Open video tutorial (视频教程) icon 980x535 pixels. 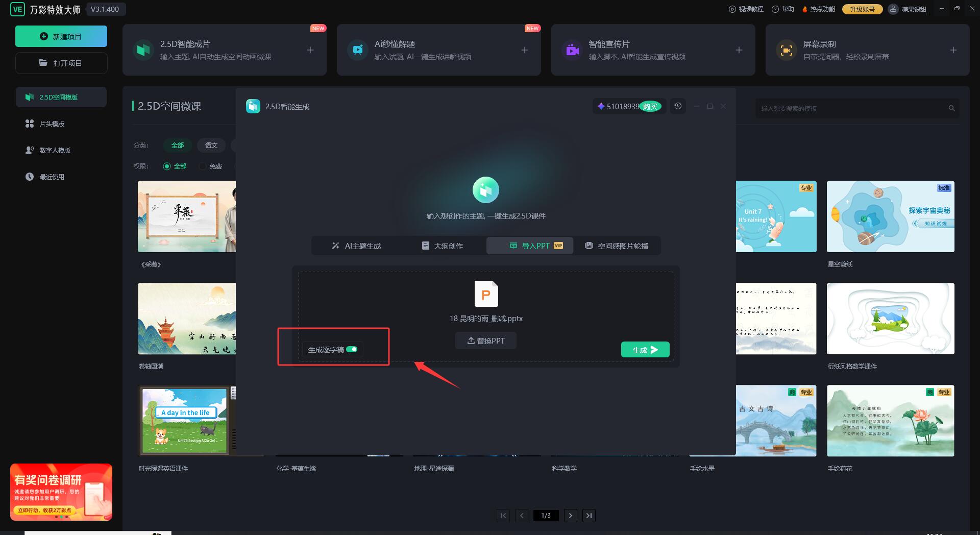732,9
